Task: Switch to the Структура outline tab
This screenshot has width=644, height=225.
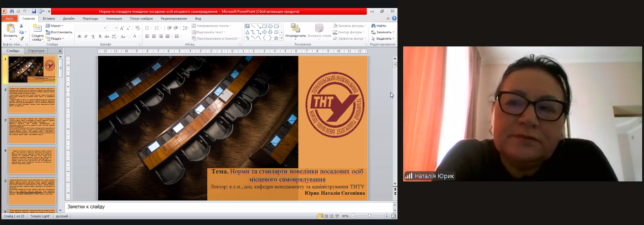Action: click(36, 51)
